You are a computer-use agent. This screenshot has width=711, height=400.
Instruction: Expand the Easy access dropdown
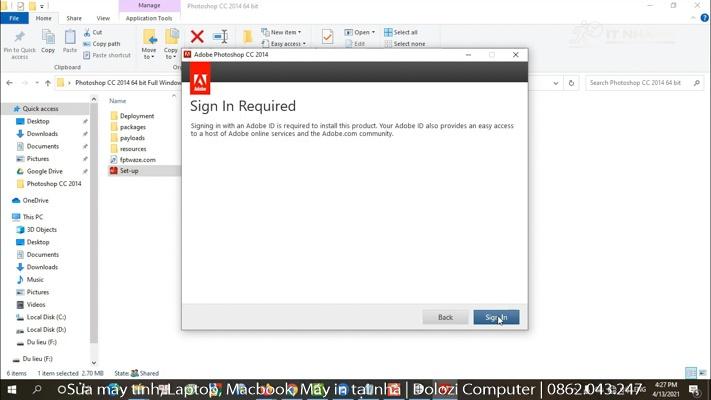point(285,44)
